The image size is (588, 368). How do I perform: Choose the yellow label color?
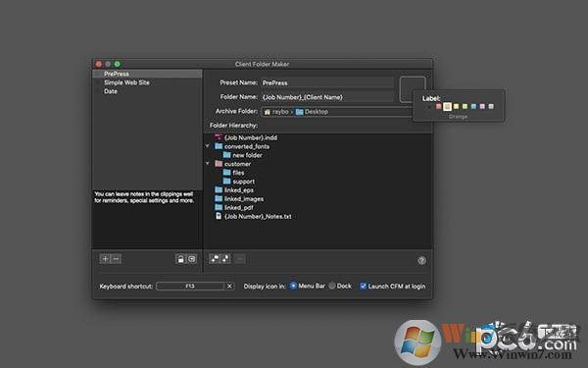[456, 107]
